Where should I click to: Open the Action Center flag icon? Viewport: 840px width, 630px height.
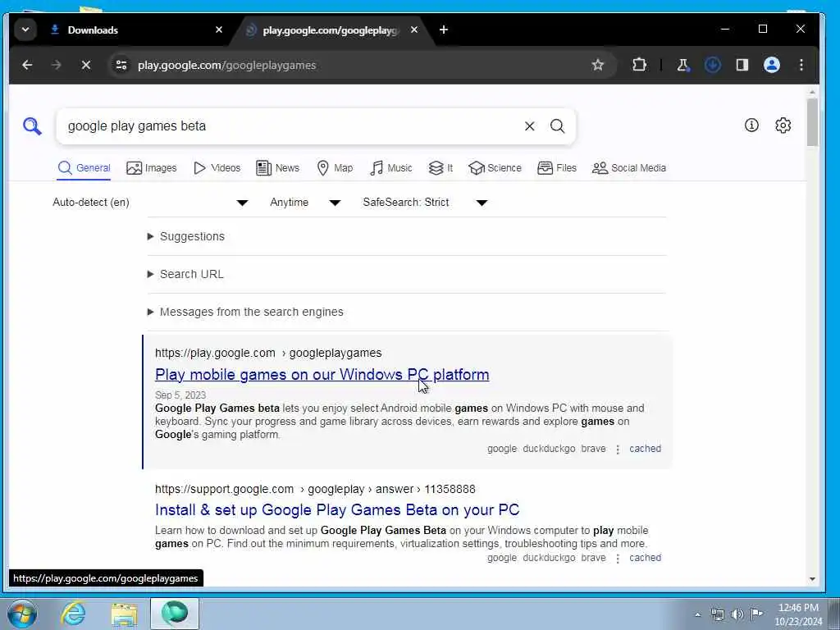tap(756, 614)
